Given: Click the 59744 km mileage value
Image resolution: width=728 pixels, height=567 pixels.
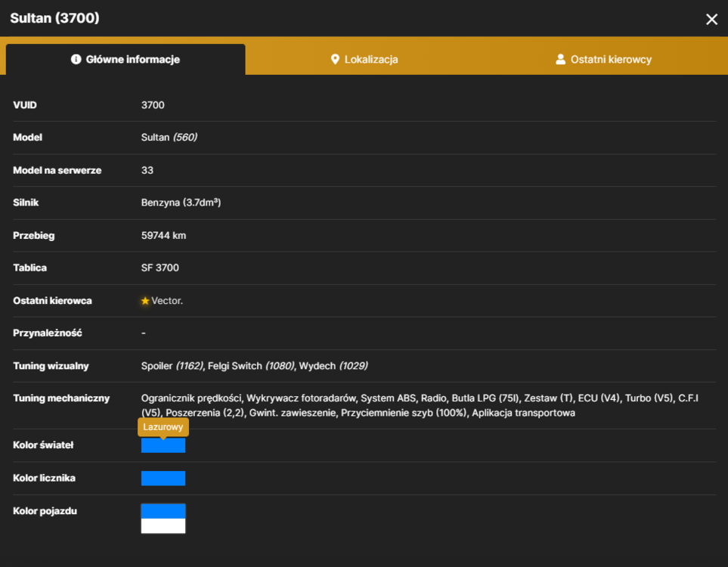Looking at the screenshot, I should coord(163,235).
